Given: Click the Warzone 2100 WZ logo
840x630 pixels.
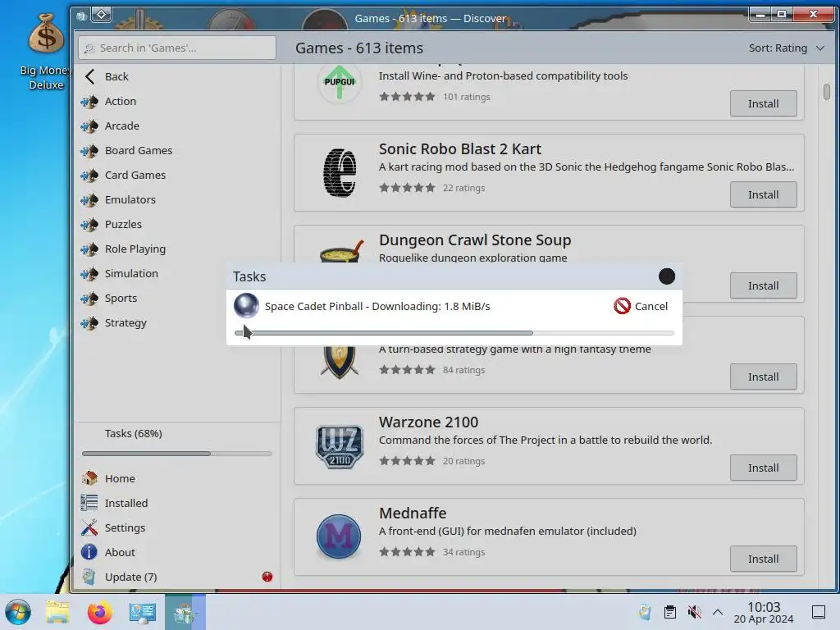Looking at the screenshot, I should pyautogui.click(x=339, y=446).
